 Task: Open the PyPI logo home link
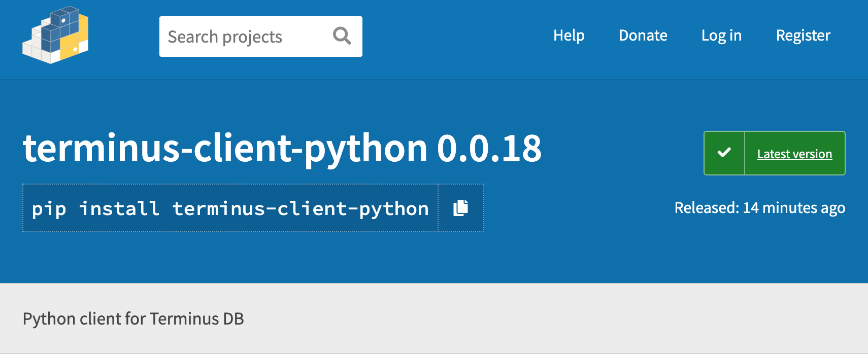[x=55, y=35]
